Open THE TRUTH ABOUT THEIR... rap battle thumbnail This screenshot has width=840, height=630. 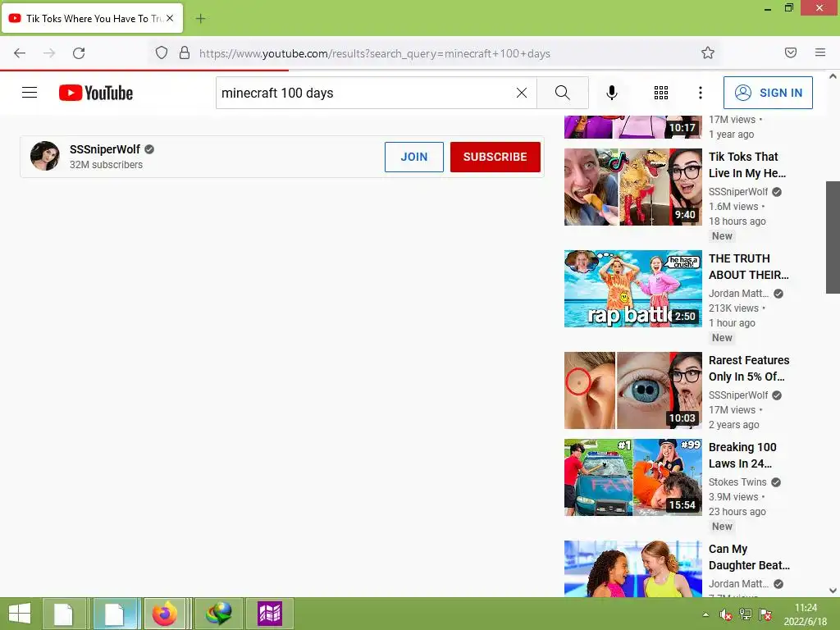[633, 289]
